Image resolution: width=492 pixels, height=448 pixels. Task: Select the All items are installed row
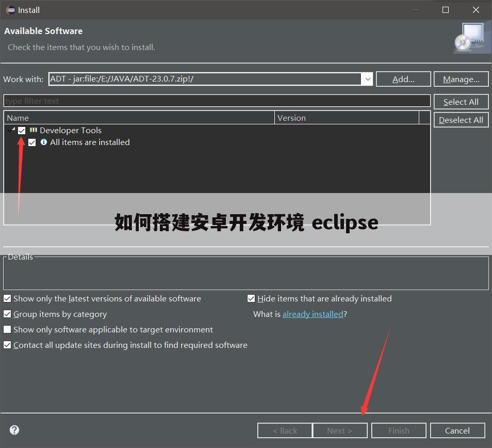tap(90, 142)
